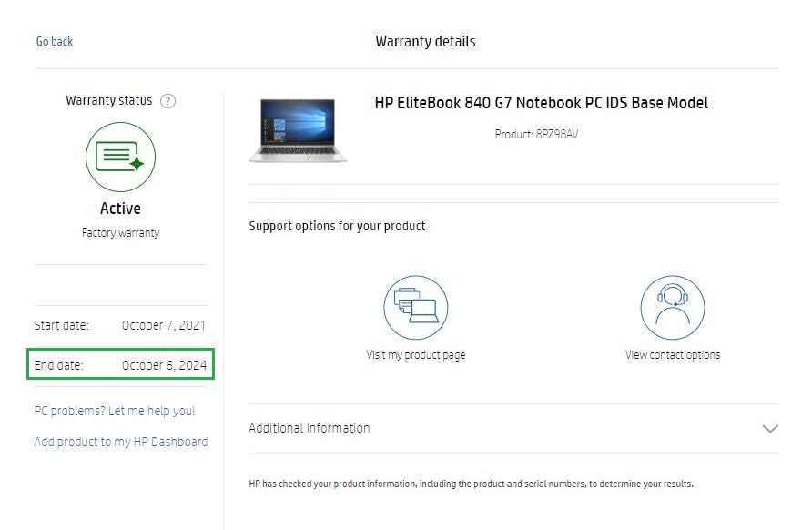Go back to the previous page
812x530 pixels.
tap(55, 42)
